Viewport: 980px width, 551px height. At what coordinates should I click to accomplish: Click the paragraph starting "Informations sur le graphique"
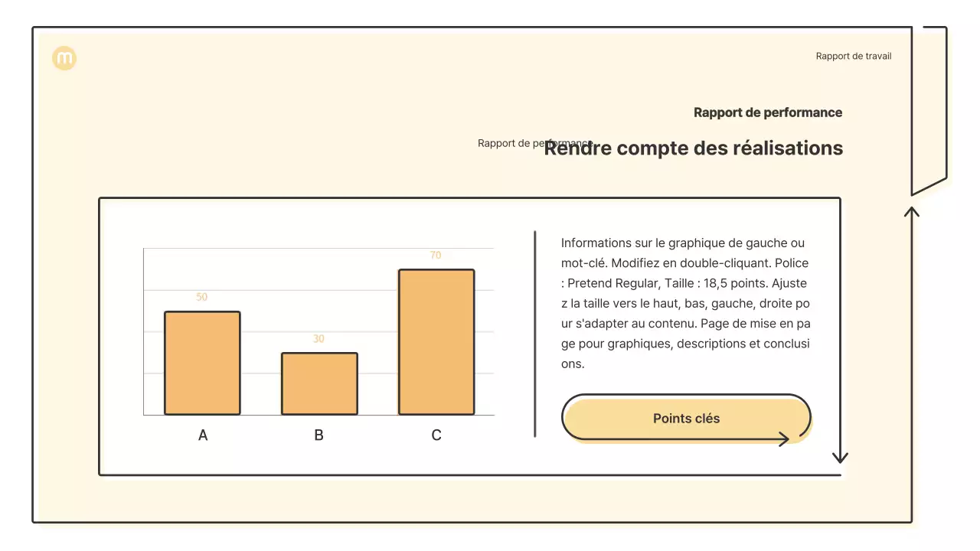point(685,304)
